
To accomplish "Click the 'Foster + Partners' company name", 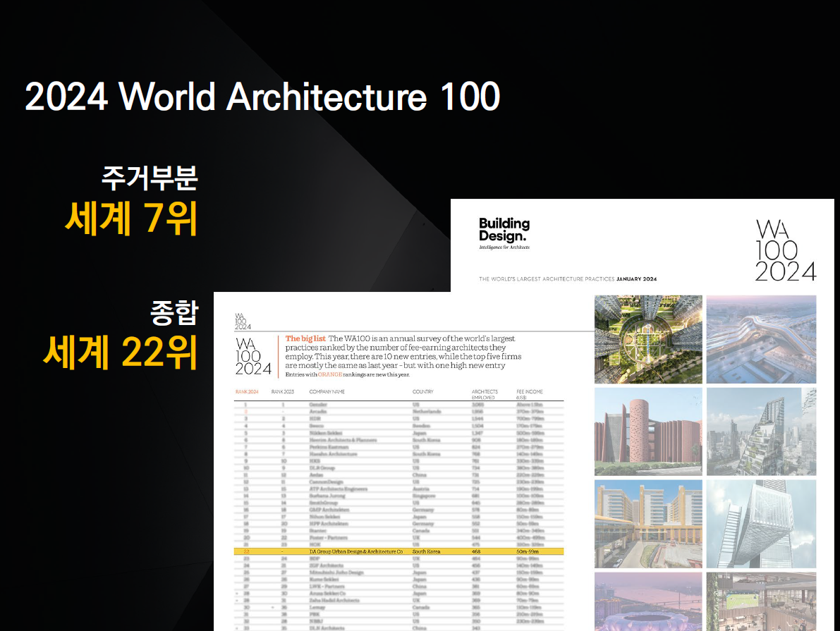I will 329,537.
